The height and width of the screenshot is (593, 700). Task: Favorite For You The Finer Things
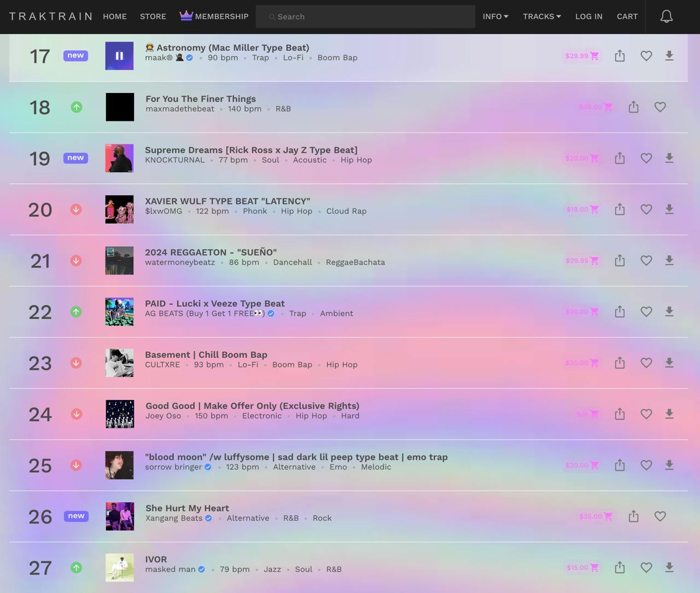(660, 107)
